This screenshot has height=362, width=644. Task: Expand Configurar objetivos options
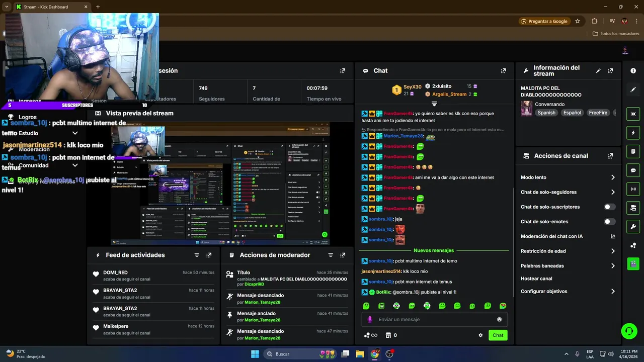pos(613,292)
